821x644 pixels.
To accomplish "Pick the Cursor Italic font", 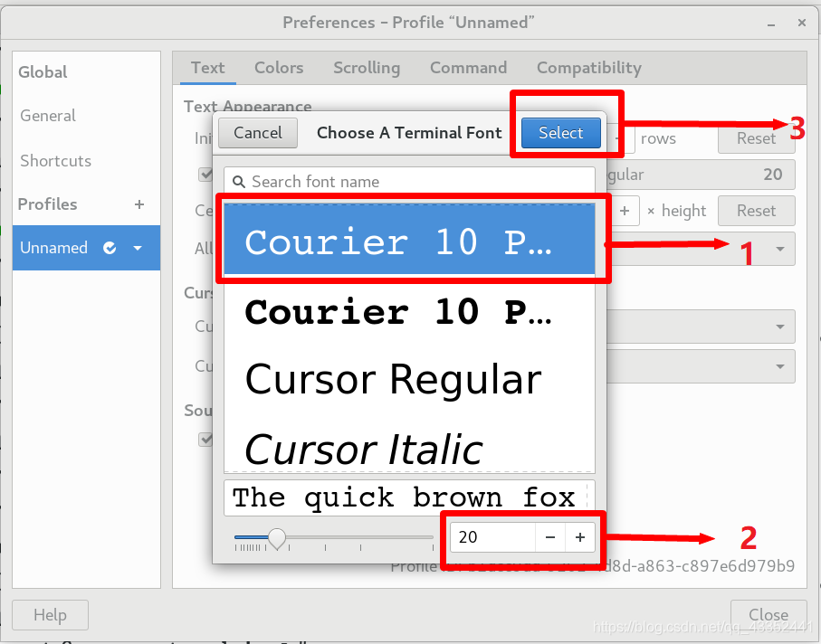I will click(409, 448).
